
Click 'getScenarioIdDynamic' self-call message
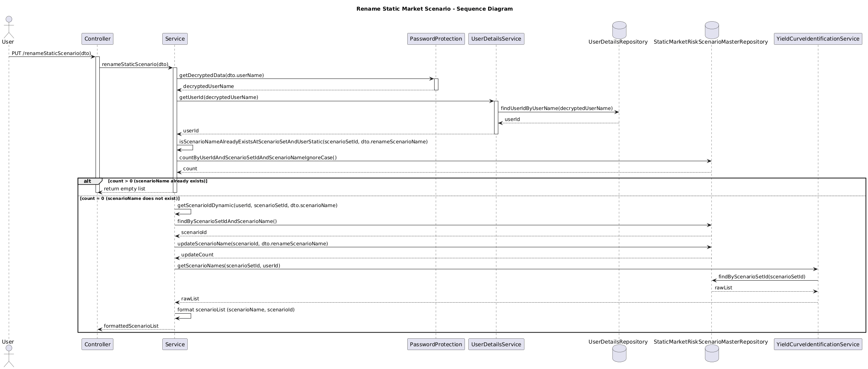pos(257,206)
